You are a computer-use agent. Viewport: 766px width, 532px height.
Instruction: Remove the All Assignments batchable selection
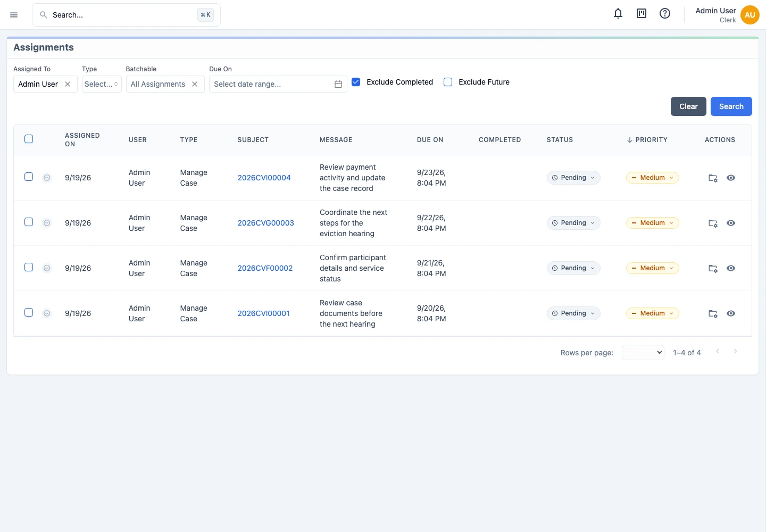pos(195,84)
